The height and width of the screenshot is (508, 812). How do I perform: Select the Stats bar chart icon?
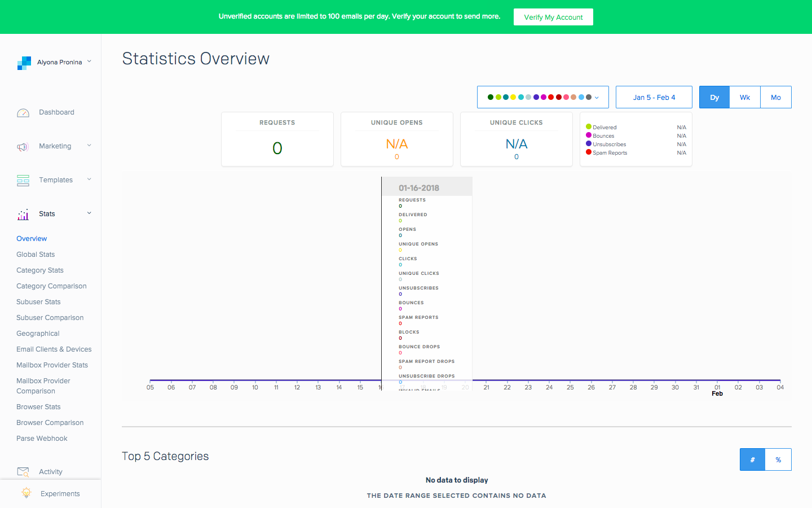23,214
